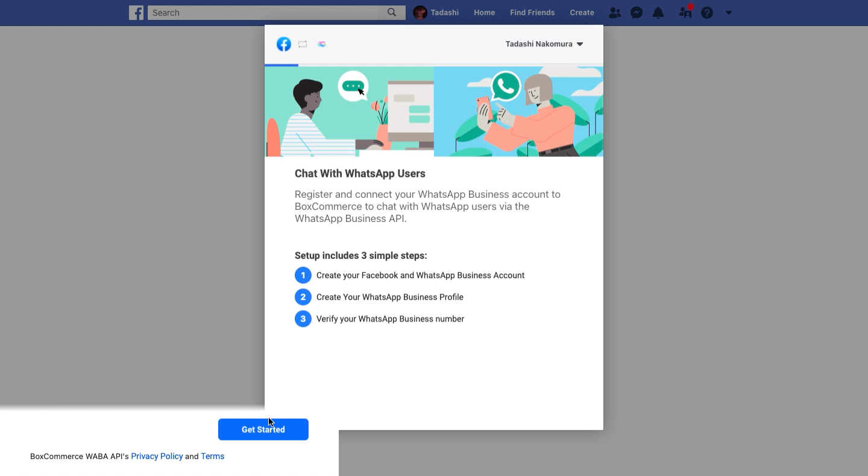Open the Terms link
This screenshot has width=868, height=476.
[x=213, y=456]
